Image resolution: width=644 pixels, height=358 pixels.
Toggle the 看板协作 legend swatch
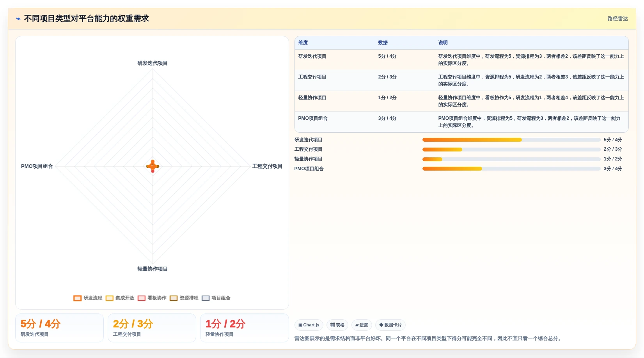point(142,298)
